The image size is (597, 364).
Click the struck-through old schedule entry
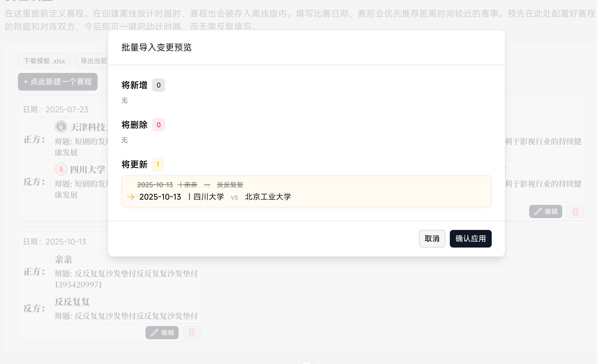[x=190, y=185]
